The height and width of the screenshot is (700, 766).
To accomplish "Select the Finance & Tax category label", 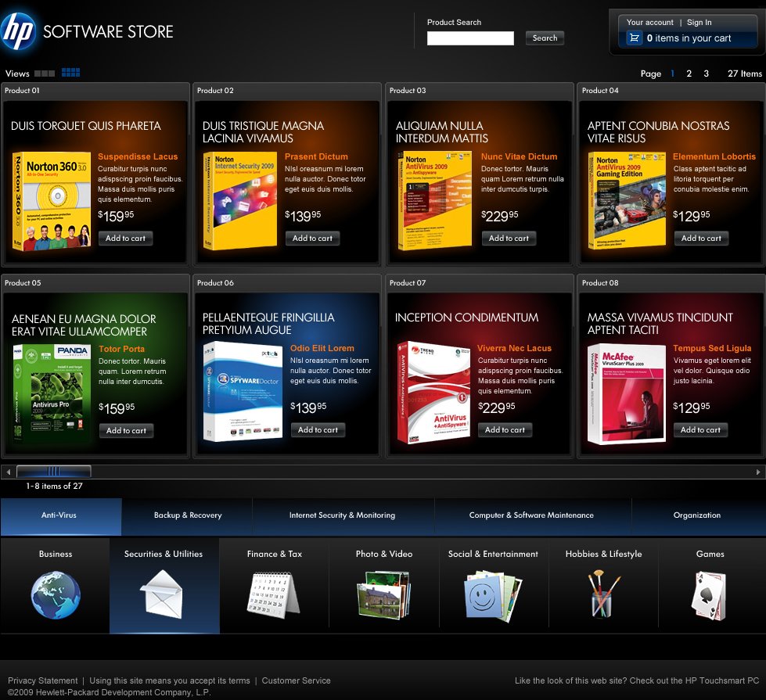I will coord(275,554).
